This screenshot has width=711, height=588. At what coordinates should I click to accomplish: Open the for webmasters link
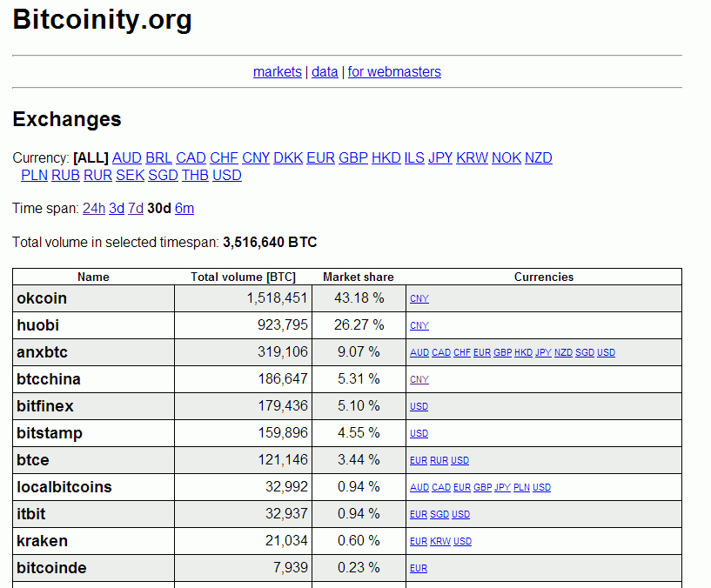pos(394,71)
